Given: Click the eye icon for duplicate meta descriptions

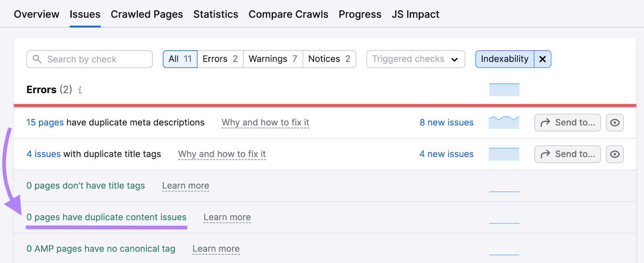Looking at the screenshot, I should point(615,122).
